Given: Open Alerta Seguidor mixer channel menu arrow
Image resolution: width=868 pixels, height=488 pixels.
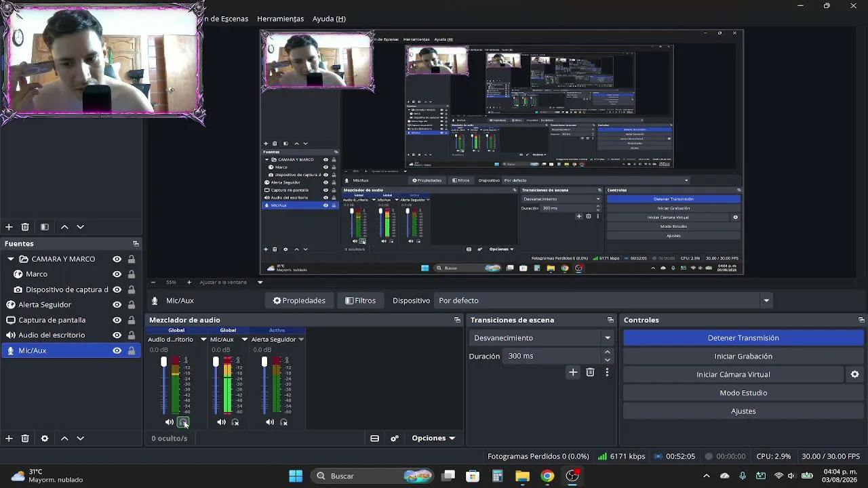Looking at the screenshot, I should pos(300,340).
